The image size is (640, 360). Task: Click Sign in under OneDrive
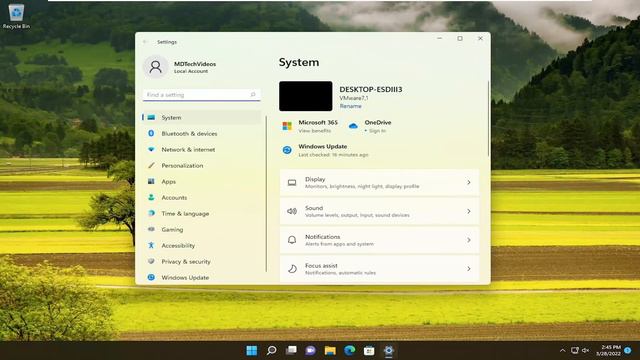point(377,131)
